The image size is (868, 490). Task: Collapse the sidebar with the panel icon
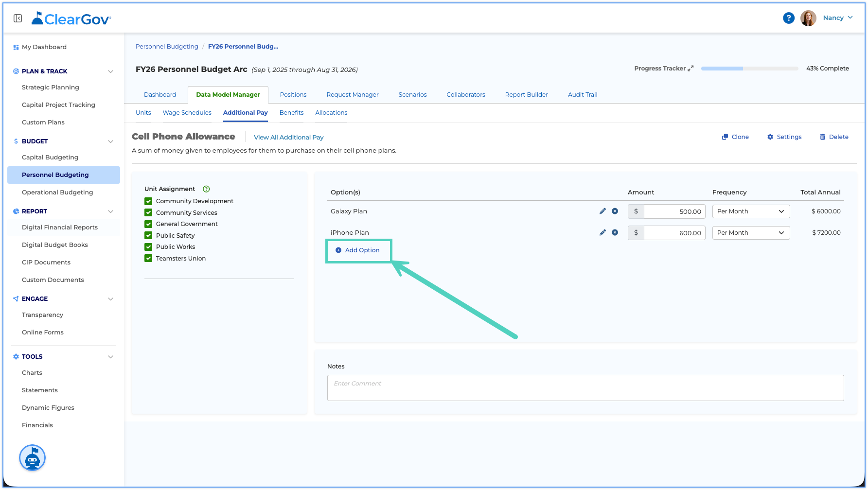tap(18, 18)
